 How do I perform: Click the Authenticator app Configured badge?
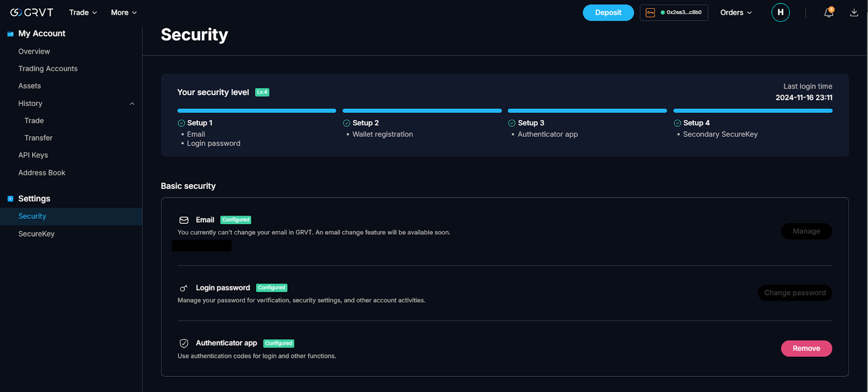pyautogui.click(x=279, y=343)
